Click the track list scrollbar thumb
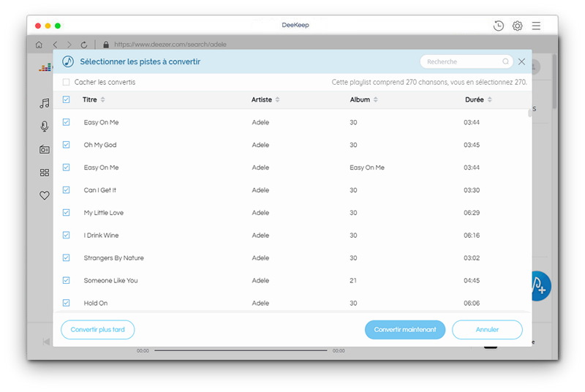This screenshot has width=585, height=392. click(529, 113)
